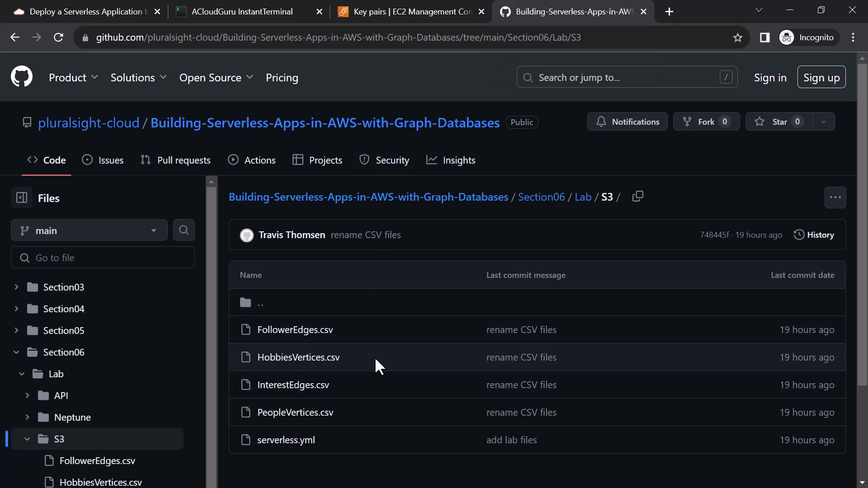Open the browser side panel icon
Viewport: 868px width, 488px height.
pos(764,38)
